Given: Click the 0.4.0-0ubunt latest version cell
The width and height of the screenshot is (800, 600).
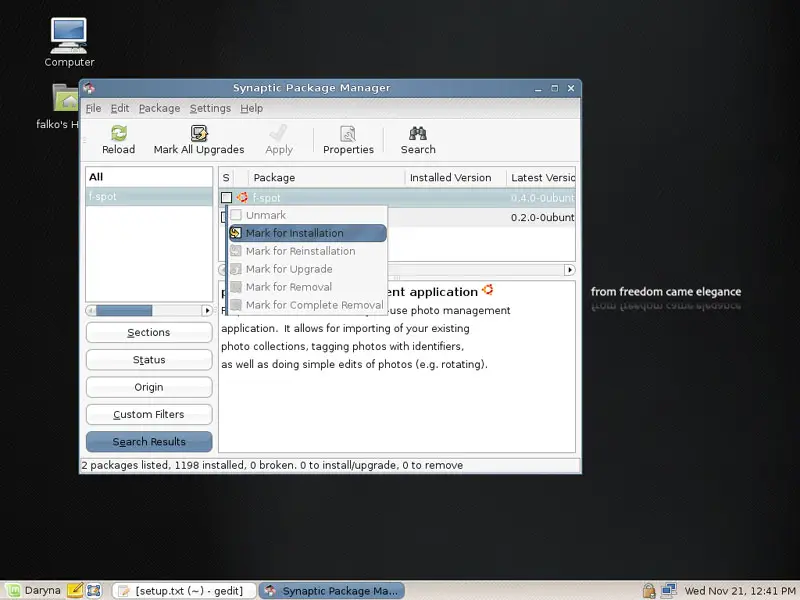Looking at the screenshot, I should point(542,198).
